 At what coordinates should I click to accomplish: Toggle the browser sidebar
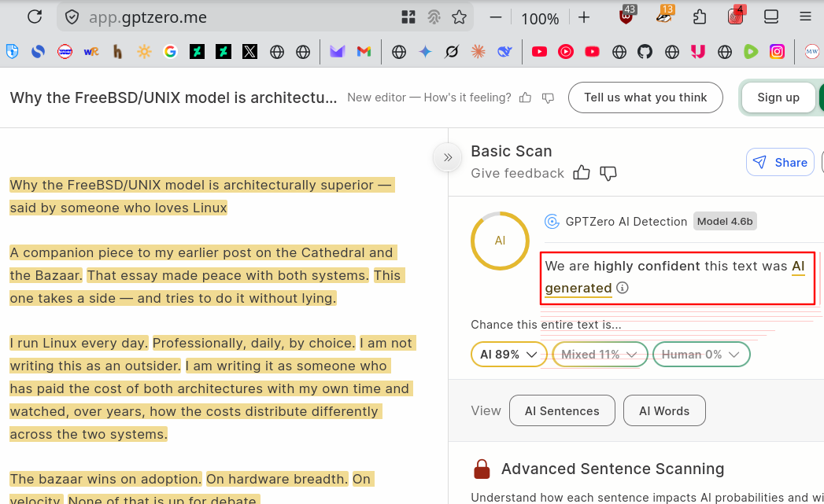771,17
